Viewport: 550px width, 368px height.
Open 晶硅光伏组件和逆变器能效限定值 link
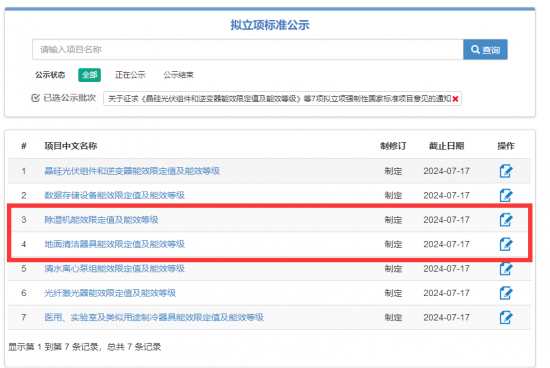click(132, 171)
